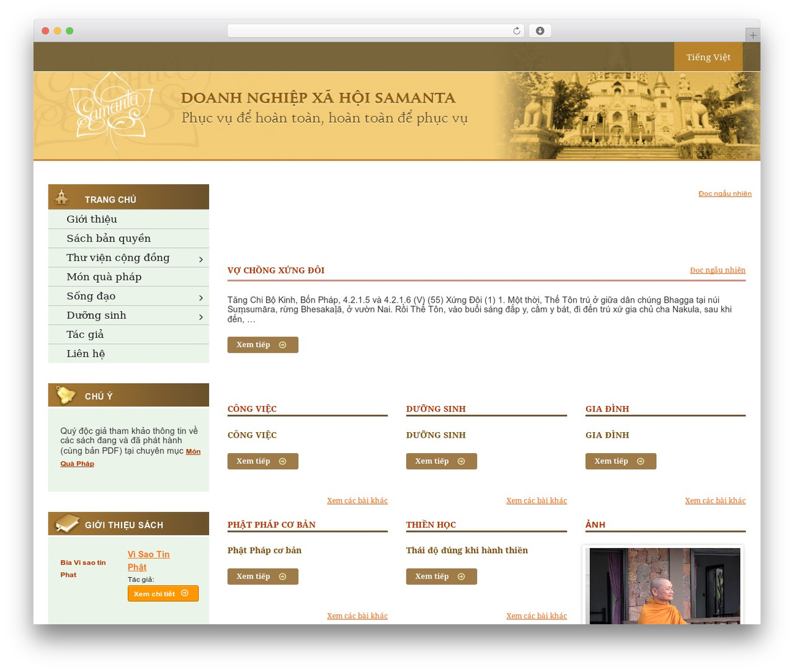This screenshot has width=794, height=672.
Task: Switch language with Tiếng Việt tab
Action: pos(708,57)
